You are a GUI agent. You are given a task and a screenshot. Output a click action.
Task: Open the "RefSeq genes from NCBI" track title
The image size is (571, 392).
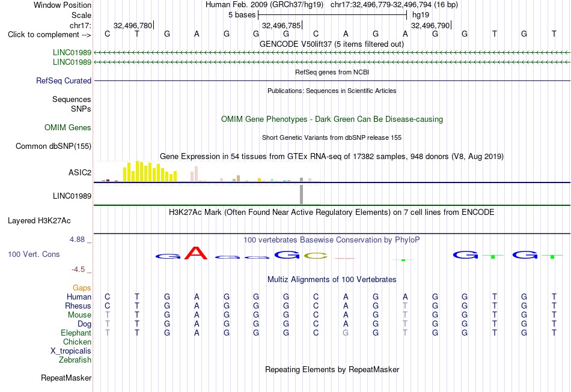pos(332,72)
